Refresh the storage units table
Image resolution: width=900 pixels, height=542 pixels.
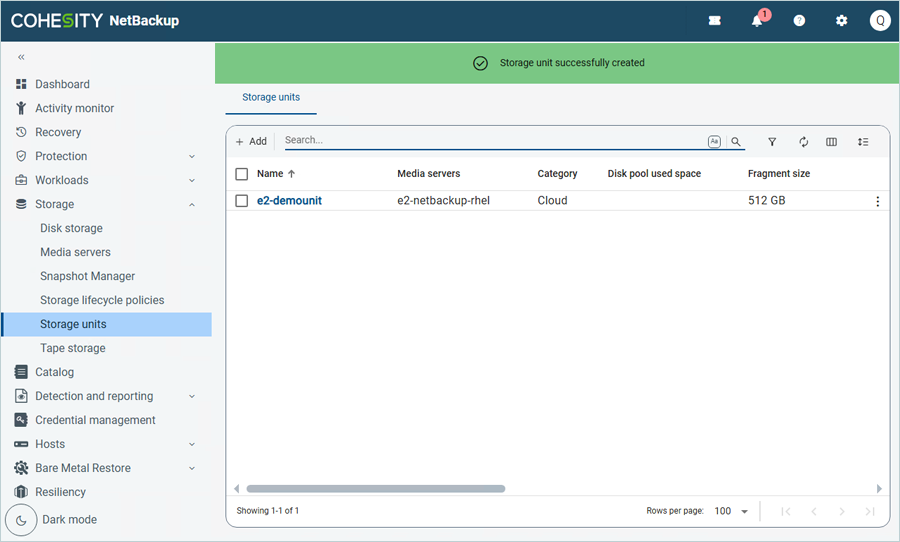click(x=803, y=142)
